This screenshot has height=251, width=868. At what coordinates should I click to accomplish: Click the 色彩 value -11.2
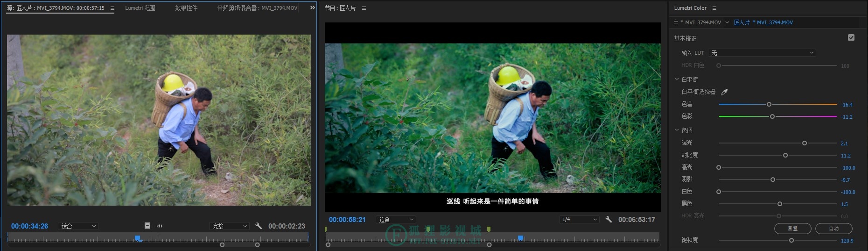[847, 117]
